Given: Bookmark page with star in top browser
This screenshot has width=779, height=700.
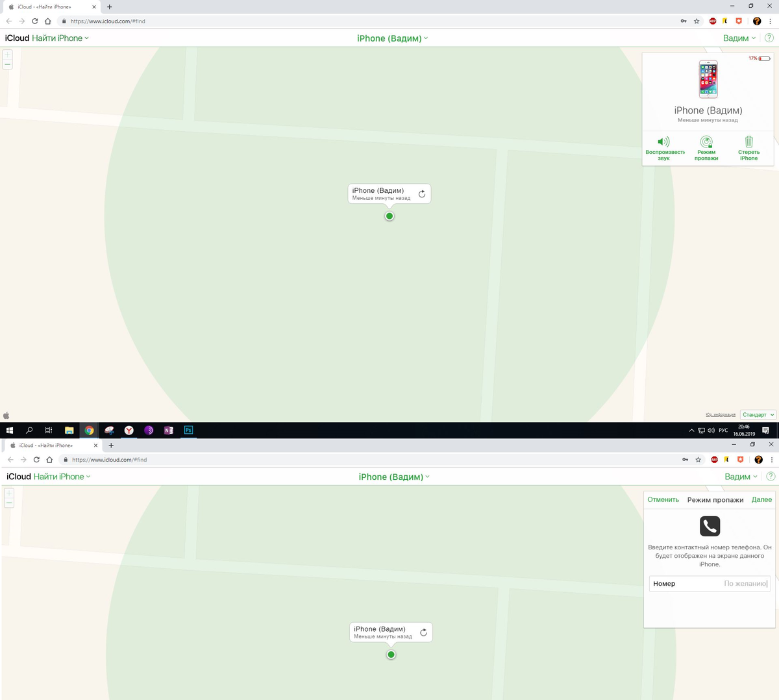Looking at the screenshot, I should [697, 21].
